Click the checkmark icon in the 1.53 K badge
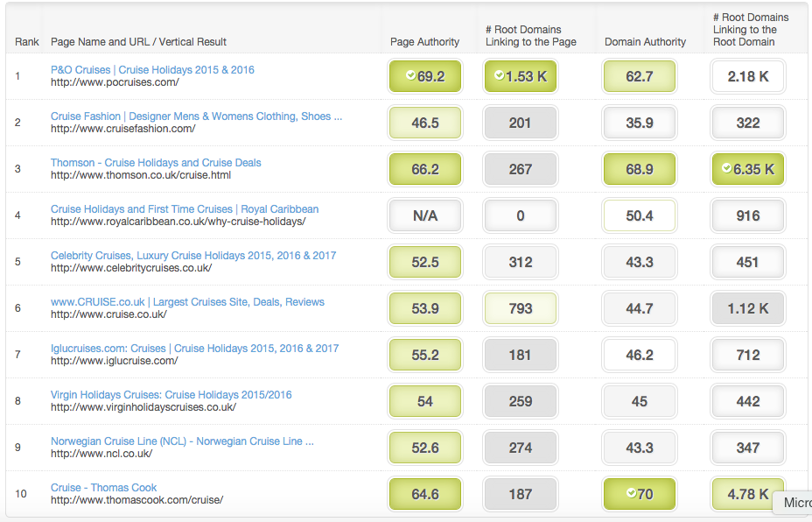Image resolution: width=812 pixels, height=522 pixels. coord(499,76)
